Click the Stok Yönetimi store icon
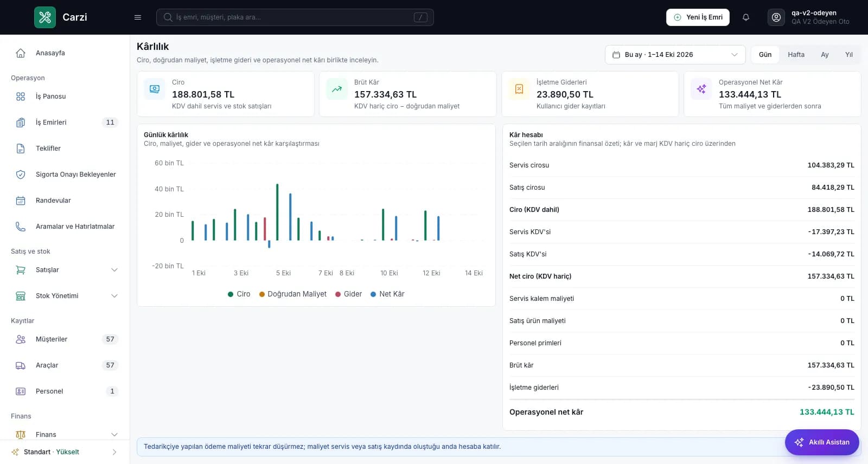This screenshot has width=868, height=464. (21, 296)
